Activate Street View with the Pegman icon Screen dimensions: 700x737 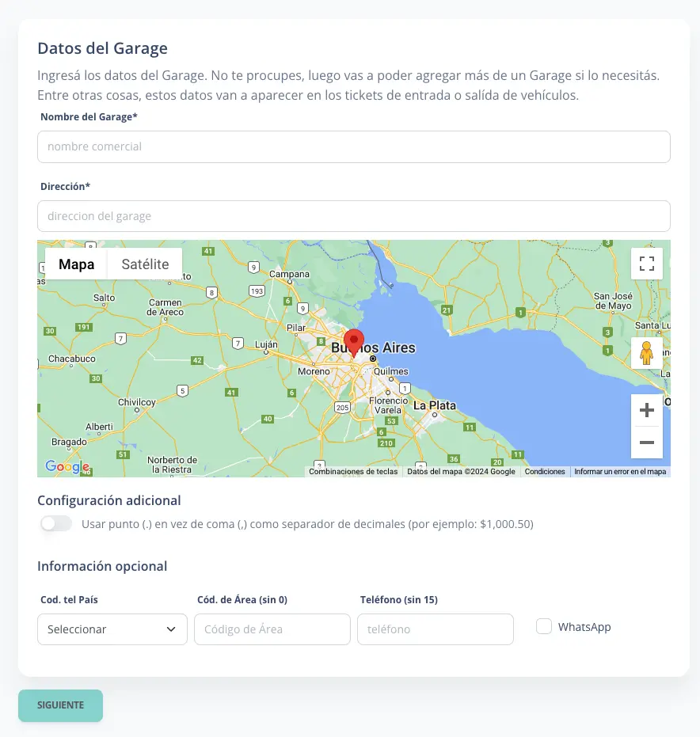point(647,352)
